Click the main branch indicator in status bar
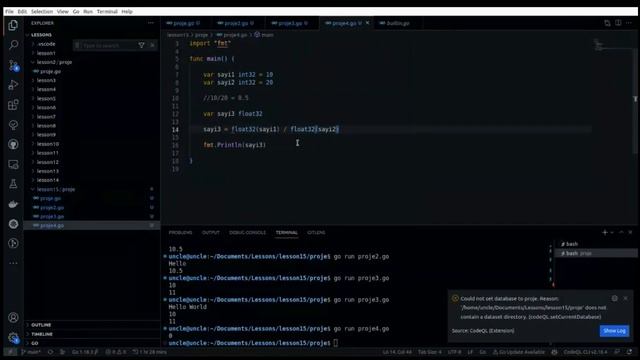 pos(31,352)
